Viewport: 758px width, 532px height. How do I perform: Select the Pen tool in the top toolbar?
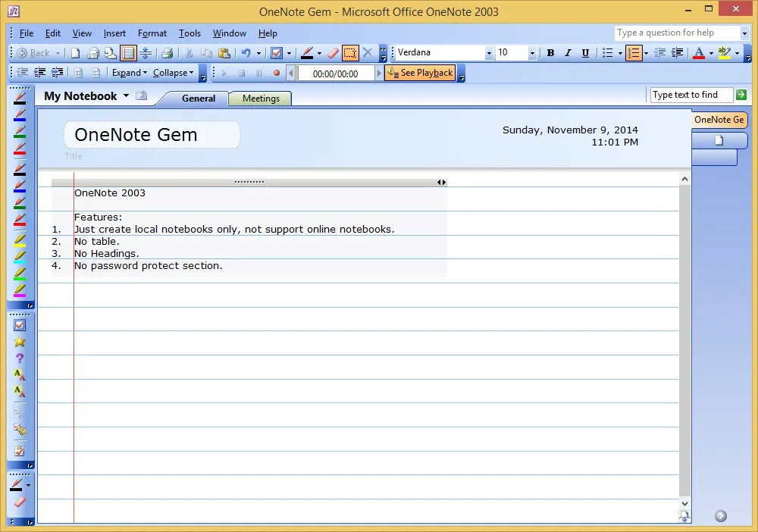pos(307,53)
